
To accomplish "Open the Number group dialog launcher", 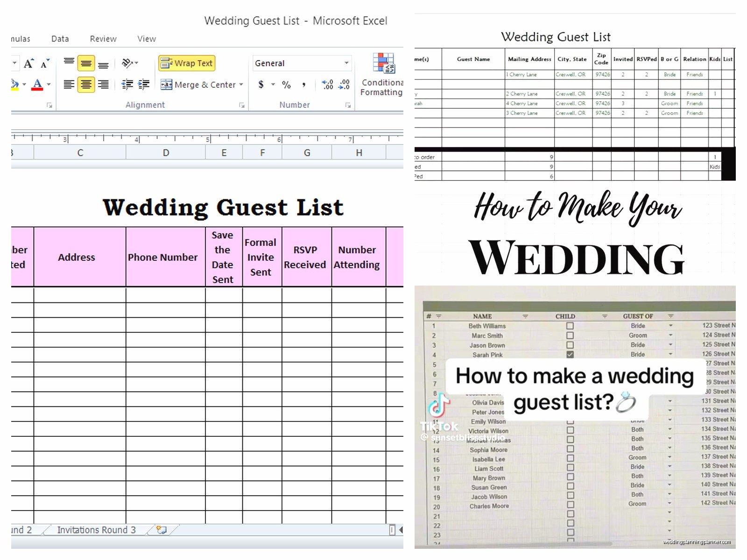I will click(348, 105).
